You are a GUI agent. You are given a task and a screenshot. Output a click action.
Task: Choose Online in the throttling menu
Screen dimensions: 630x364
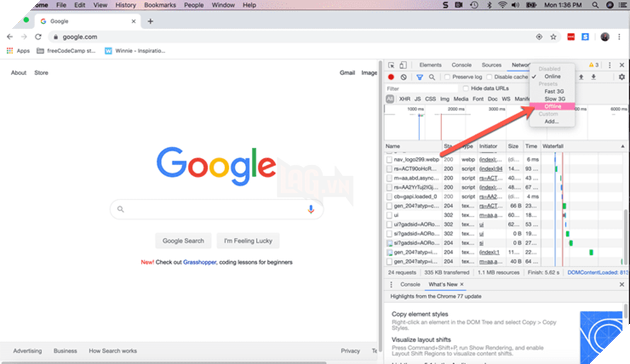coord(552,76)
